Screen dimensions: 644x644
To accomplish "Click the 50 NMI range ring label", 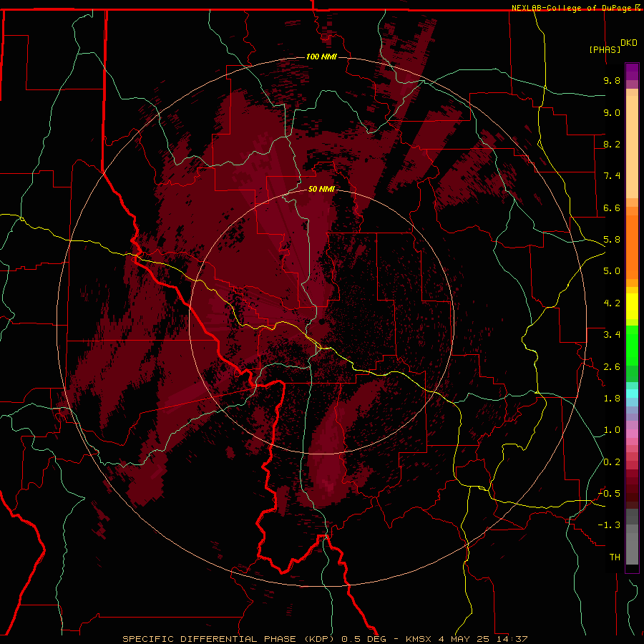I will [x=321, y=189].
